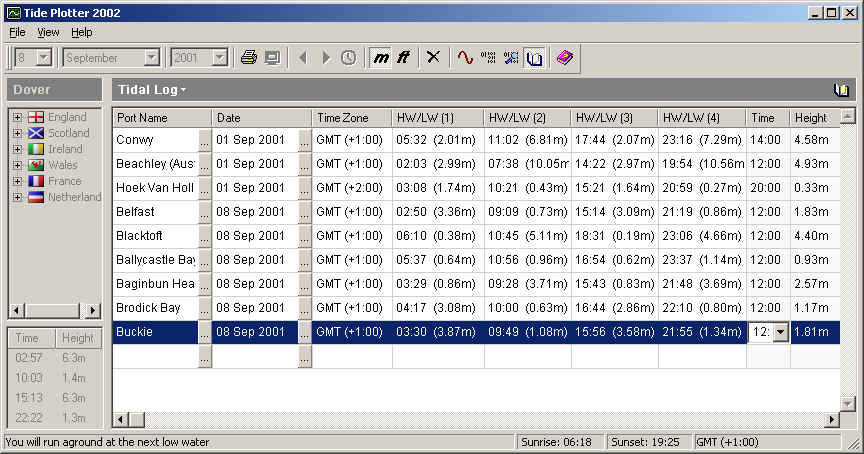Click the magnifier tool icon in toolbar

point(511,57)
